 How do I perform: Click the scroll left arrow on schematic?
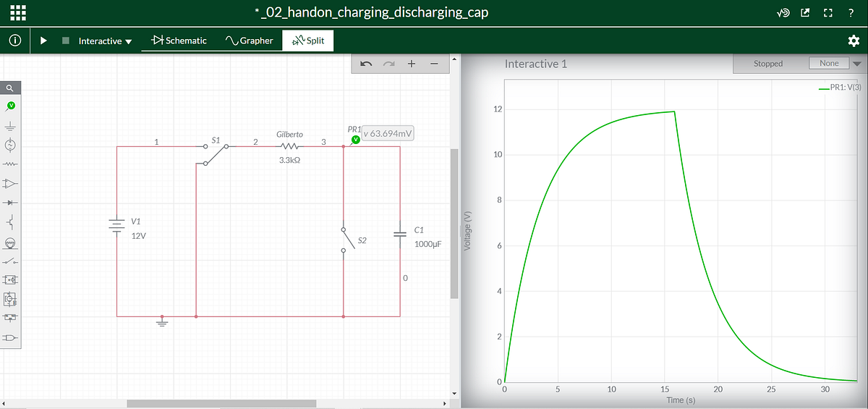pyautogui.click(x=4, y=403)
